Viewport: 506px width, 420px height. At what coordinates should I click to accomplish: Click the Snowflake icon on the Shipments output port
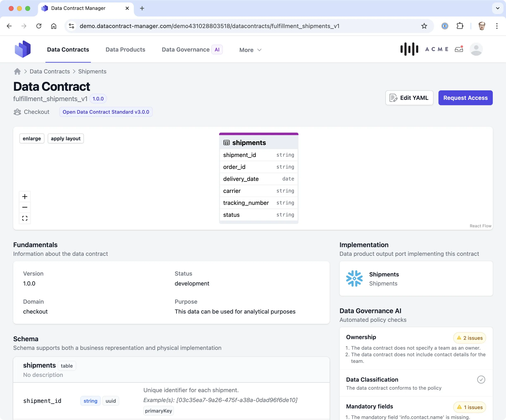click(354, 278)
